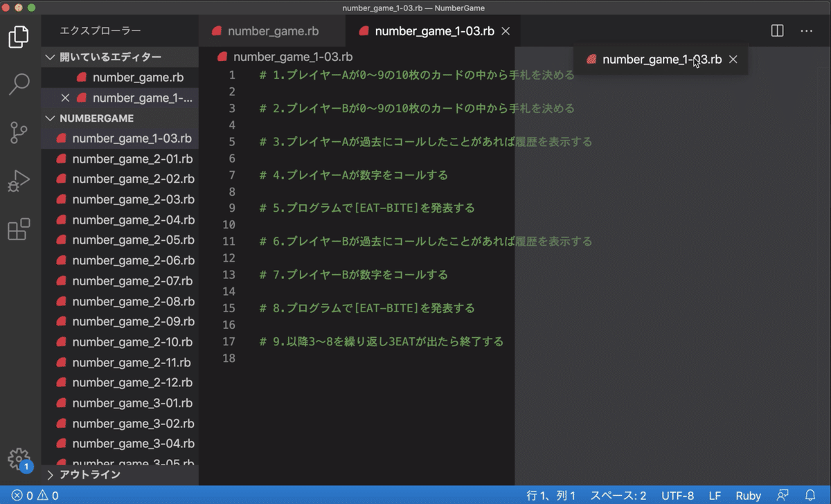Open Run and Debug view

19,181
